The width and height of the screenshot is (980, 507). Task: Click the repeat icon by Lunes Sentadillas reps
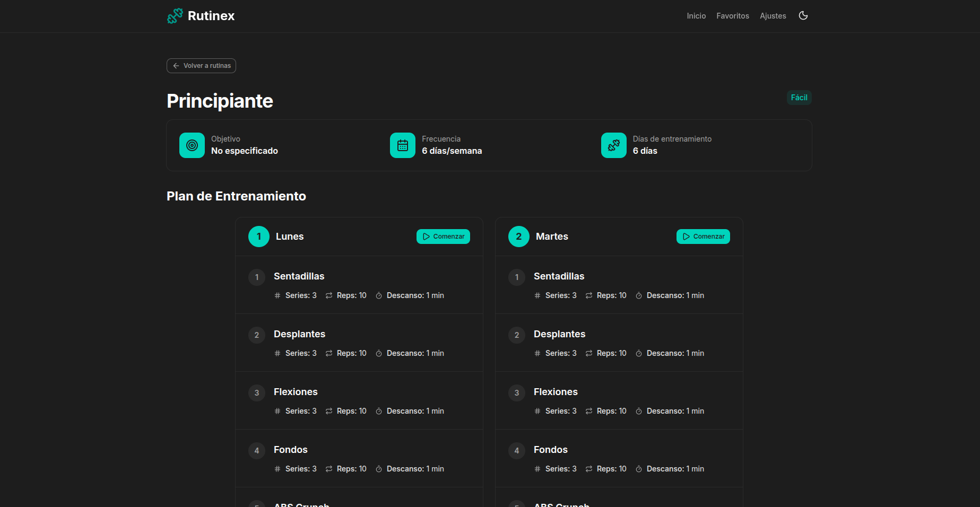(329, 295)
